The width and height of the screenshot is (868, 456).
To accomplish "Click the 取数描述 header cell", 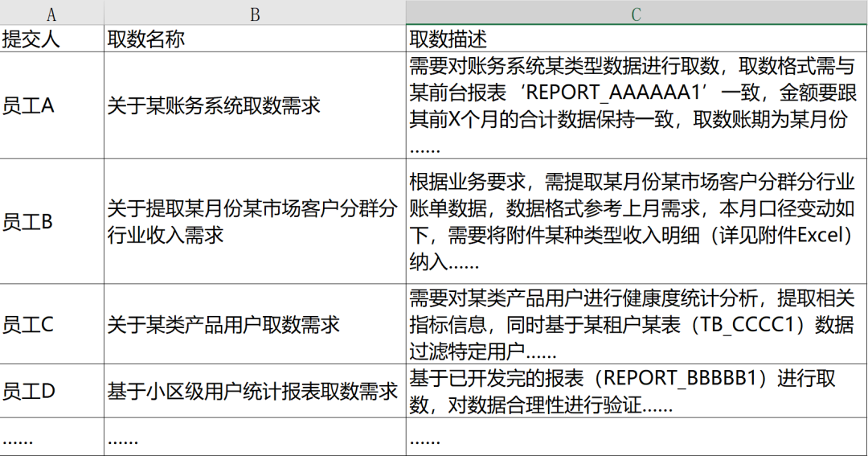I will click(x=636, y=39).
